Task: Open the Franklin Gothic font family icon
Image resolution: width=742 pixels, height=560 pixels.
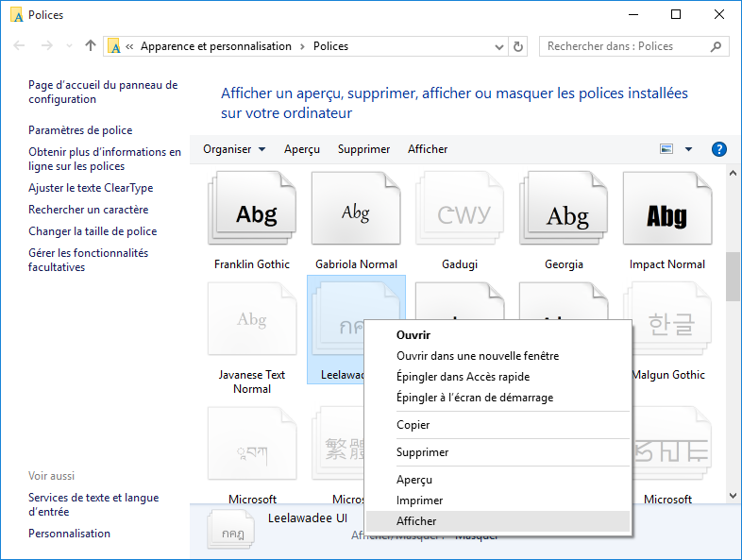Action: coord(252,208)
